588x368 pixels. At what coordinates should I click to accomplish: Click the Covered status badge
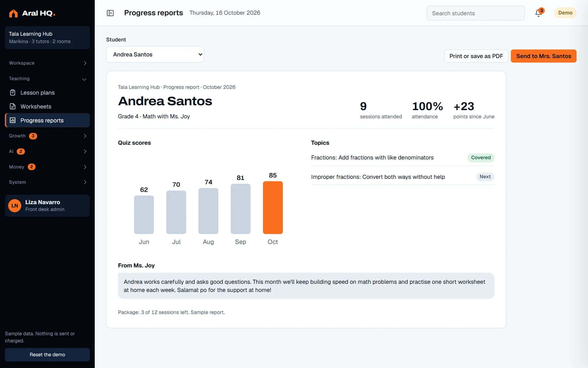(x=481, y=158)
